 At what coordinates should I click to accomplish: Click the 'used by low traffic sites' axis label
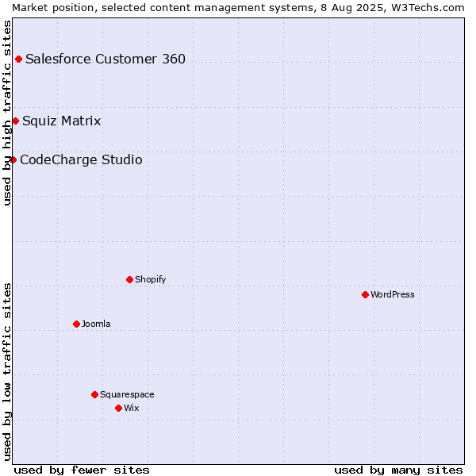[7, 372]
